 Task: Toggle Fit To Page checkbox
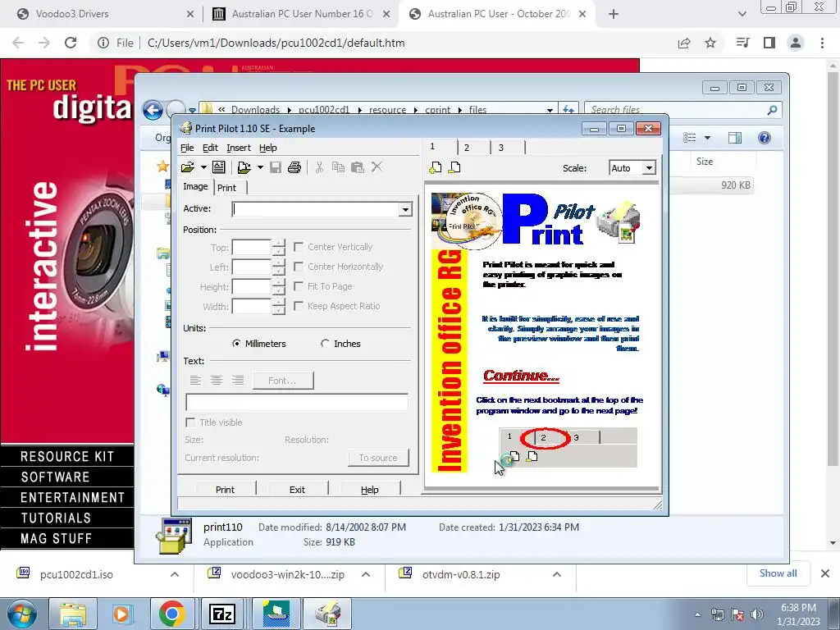[x=299, y=286]
